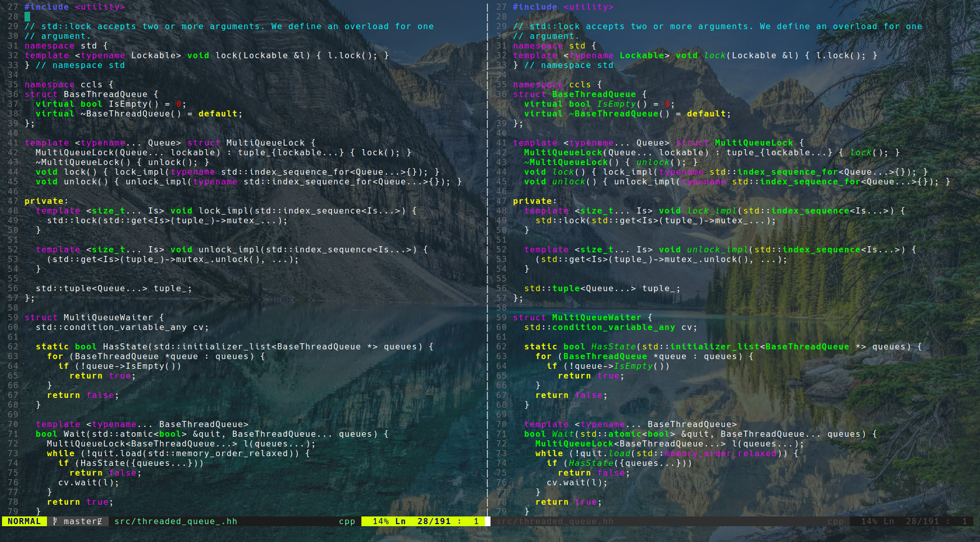Click src/threaded_queue.hh in the inactive right statusline

pyautogui.click(x=554, y=521)
